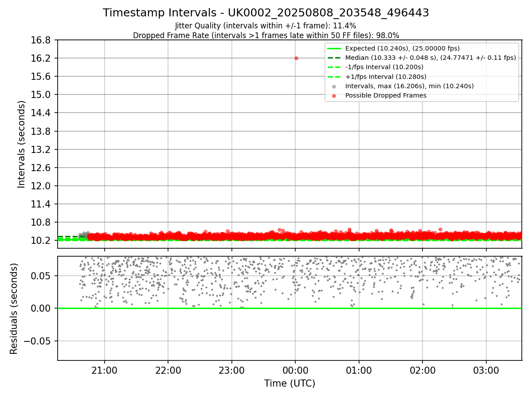Click the gray interval points near plot start
The height and width of the screenshot is (399, 532).
[x=84, y=235]
